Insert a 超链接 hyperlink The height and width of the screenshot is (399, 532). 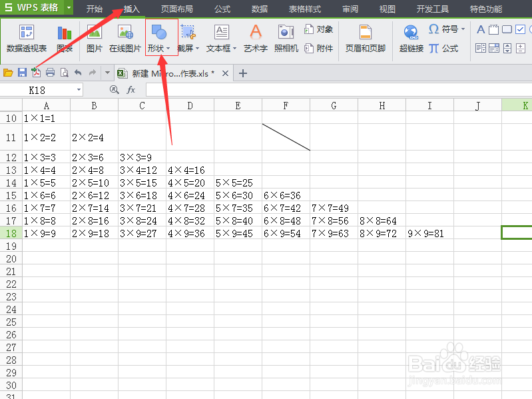click(x=411, y=39)
